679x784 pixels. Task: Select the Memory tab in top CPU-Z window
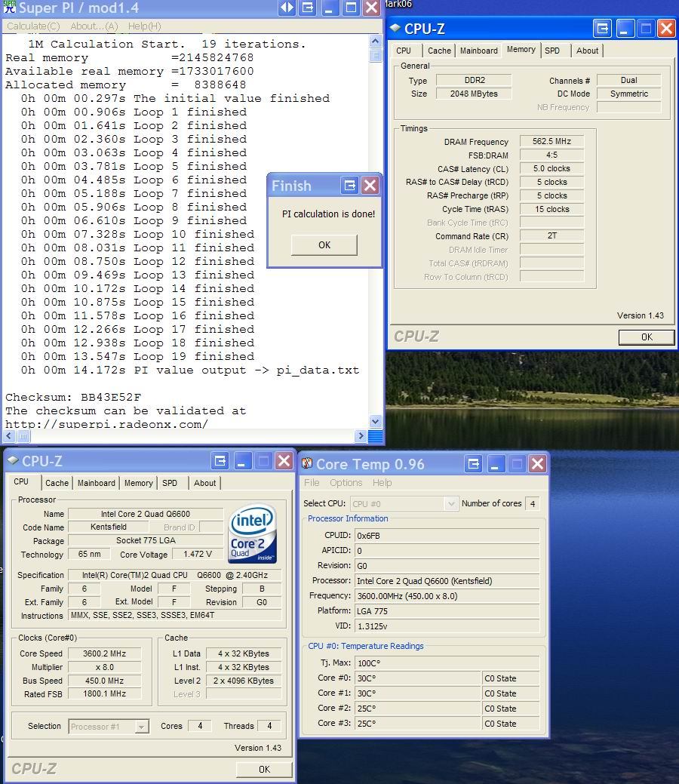pyautogui.click(x=521, y=50)
